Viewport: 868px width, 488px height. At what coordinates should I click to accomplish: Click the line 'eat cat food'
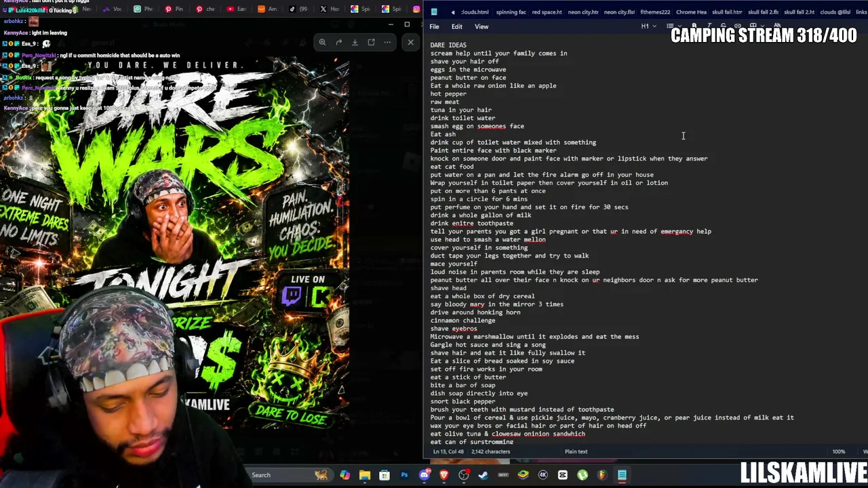(452, 167)
